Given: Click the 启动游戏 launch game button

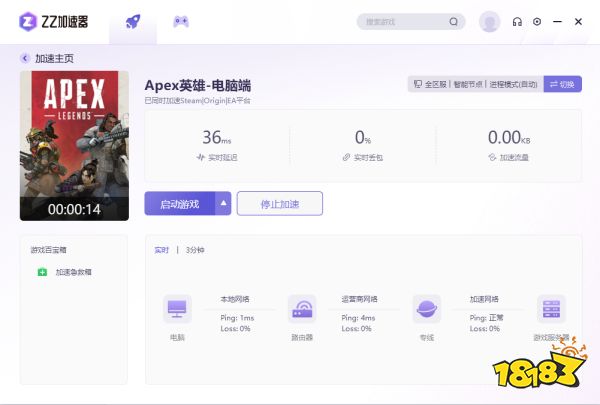Looking at the screenshot, I should click(x=179, y=204).
